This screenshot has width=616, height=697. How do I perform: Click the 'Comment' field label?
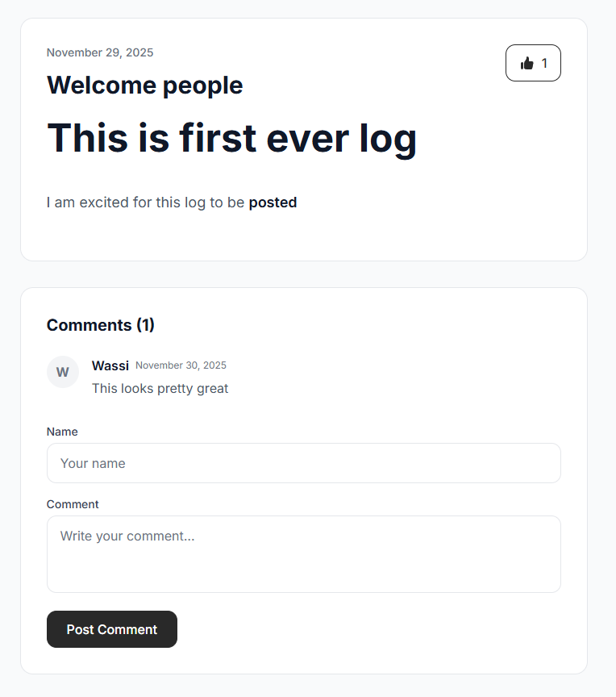pos(73,504)
